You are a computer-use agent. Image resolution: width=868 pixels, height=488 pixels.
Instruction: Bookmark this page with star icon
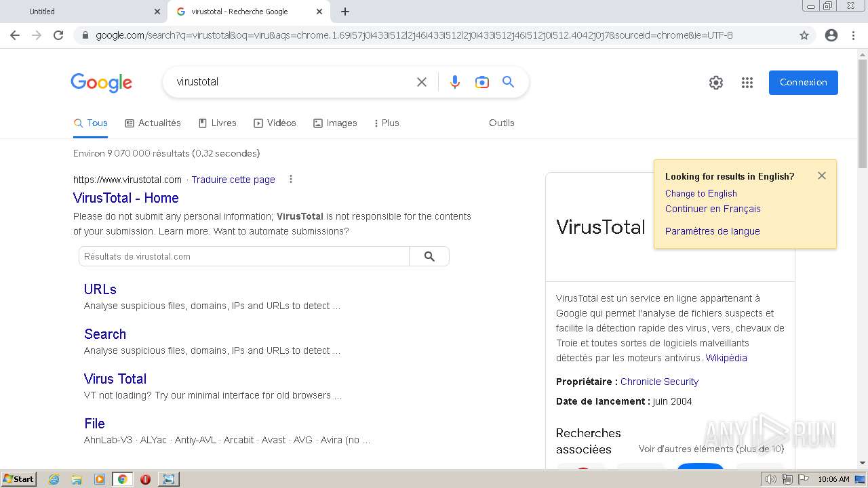click(x=804, y=35)
